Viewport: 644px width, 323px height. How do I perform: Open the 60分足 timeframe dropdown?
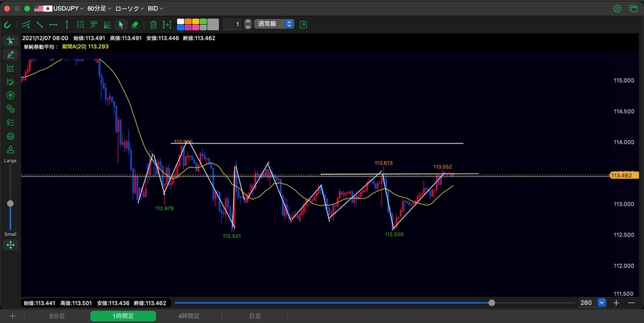[x=99, y=9]
